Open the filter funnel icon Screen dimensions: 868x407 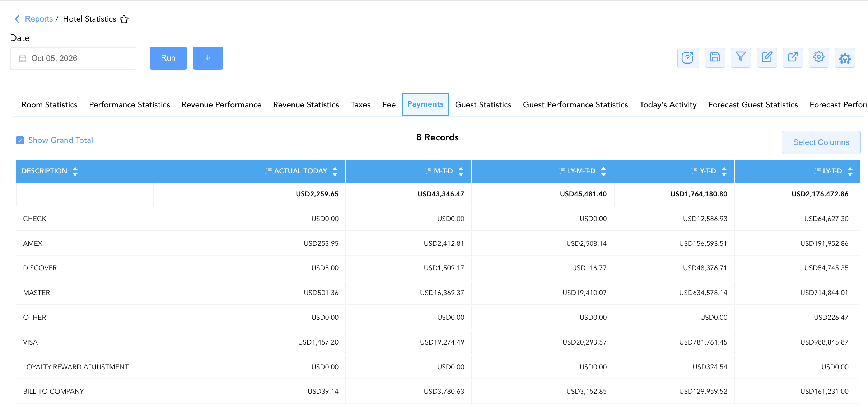741,58
